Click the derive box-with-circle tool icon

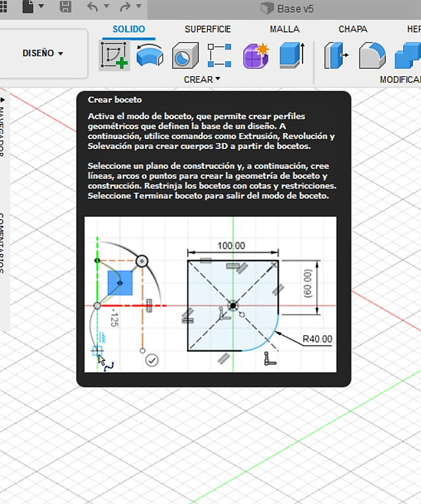(x=185, y=56)
